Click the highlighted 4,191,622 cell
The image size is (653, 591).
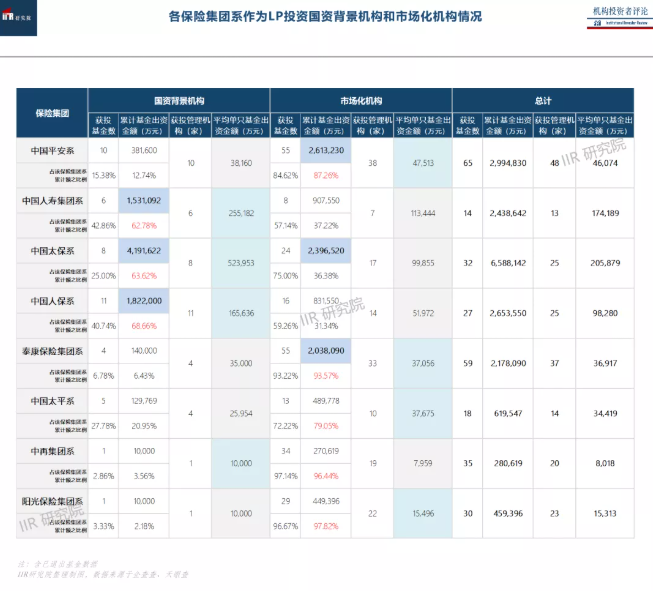tap(144, 251)
